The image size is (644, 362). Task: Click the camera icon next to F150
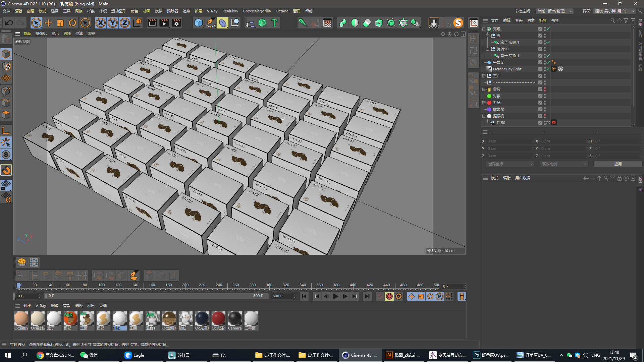[553, 122]
